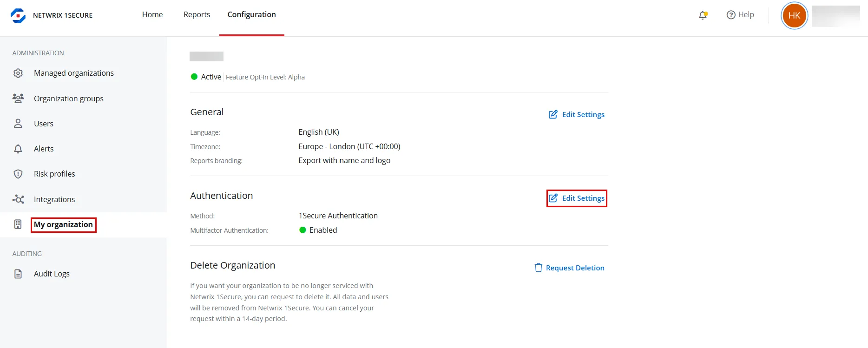The width and height of the screenshot is (868, 348).
Task: Click the Active status label
Action: pos(211,77)
